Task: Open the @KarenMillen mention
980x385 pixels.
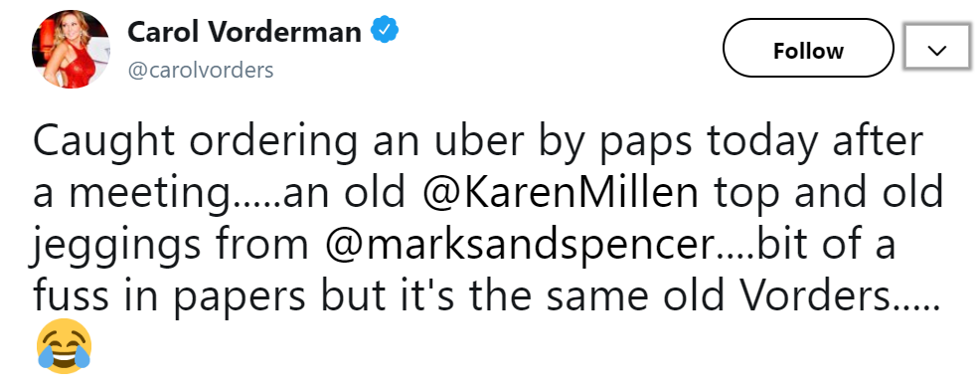Action: 561,193
